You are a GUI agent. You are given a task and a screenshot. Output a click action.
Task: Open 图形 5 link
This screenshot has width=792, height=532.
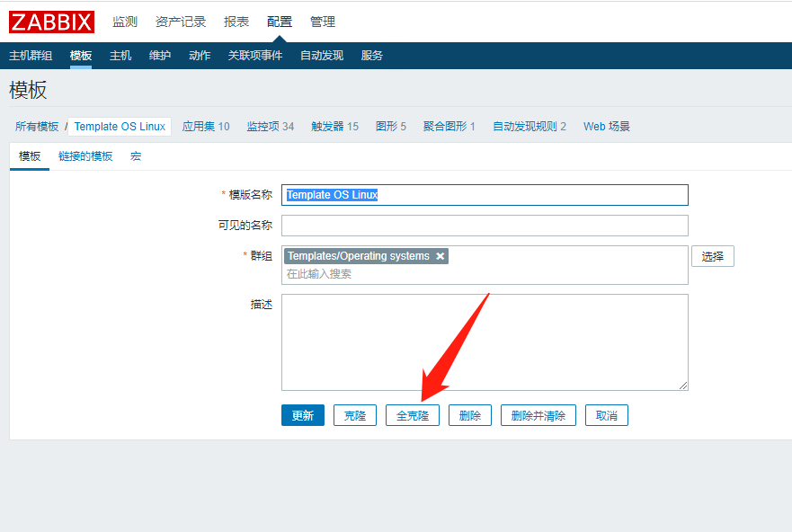[x=391, y=126]
